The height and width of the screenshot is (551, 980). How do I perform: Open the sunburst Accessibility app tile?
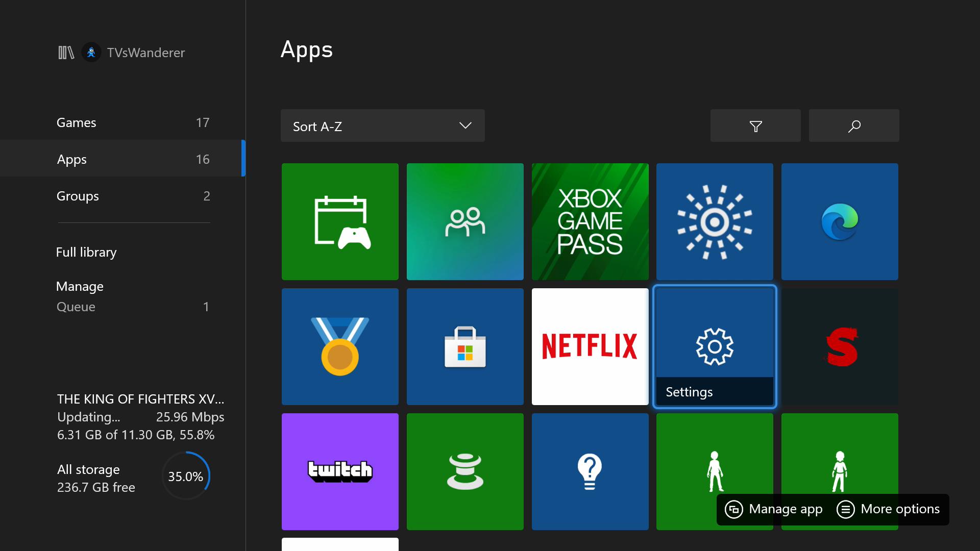(714, 221)
